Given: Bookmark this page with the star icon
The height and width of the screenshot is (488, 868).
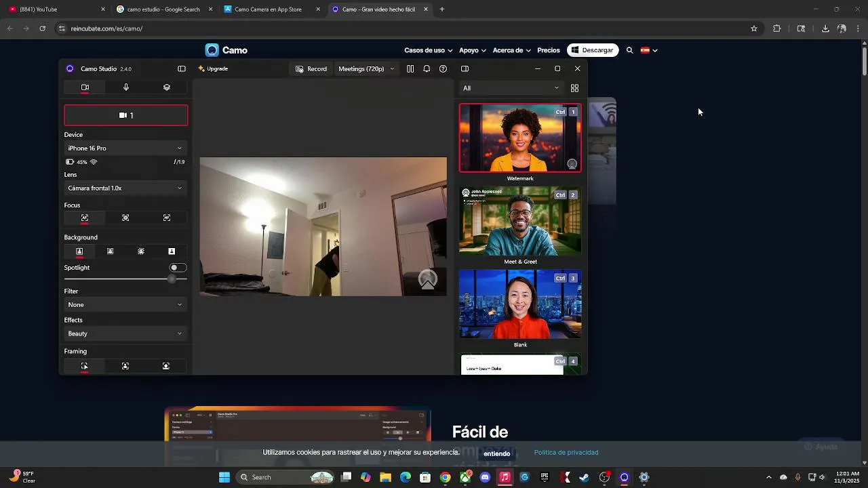Looking at the screenshot, I should point(753,28).
